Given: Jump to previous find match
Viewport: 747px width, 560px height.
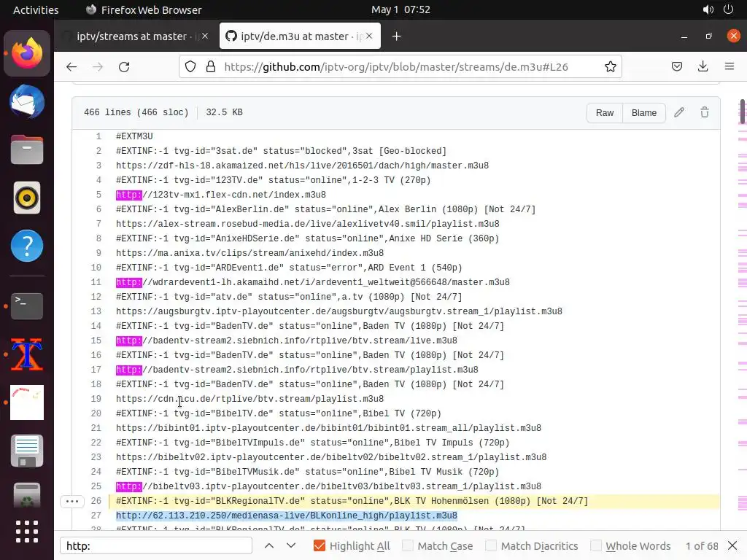Looking at the screenshot, I should (x=269, y=545).
